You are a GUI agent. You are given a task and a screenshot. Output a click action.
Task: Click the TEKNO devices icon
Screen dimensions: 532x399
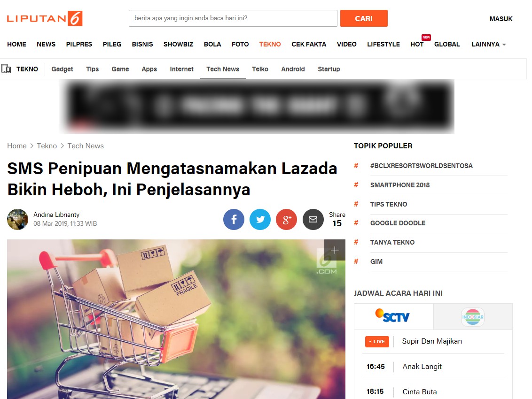click(x=6, y=69)
